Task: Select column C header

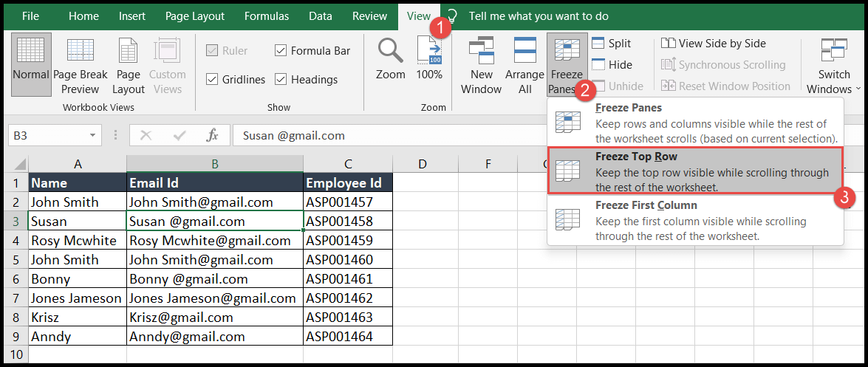Action: tap(348, 164)
